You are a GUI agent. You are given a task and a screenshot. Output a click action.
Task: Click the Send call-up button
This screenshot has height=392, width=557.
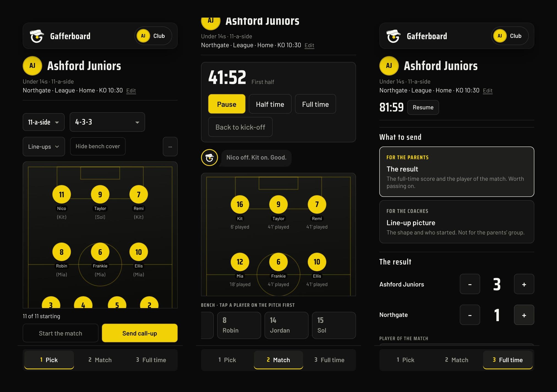pyautogui.click(x=140, y=333)
